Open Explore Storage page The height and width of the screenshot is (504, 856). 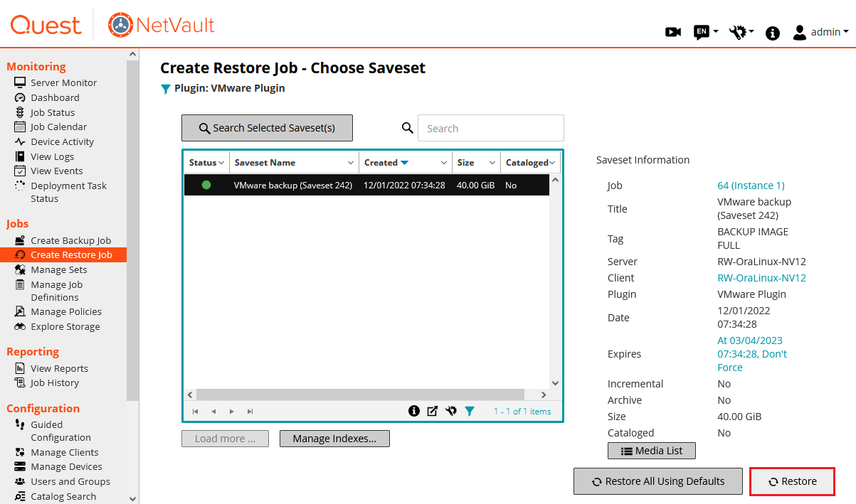pyautogui.click(x=65, y=326)
